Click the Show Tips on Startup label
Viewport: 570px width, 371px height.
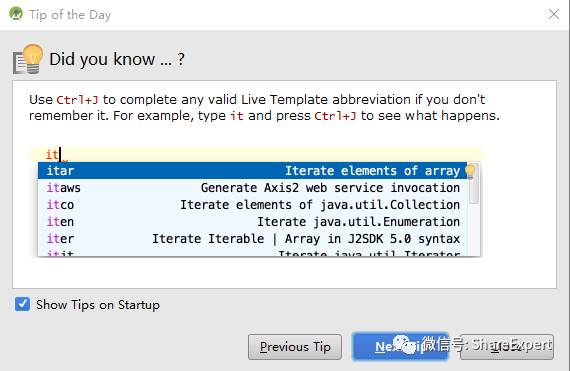98,305
